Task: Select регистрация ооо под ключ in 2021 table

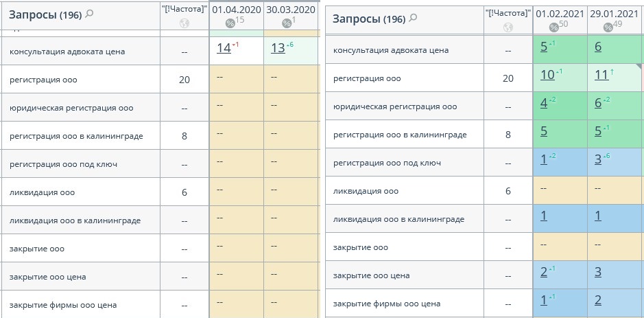Action: 387,163
